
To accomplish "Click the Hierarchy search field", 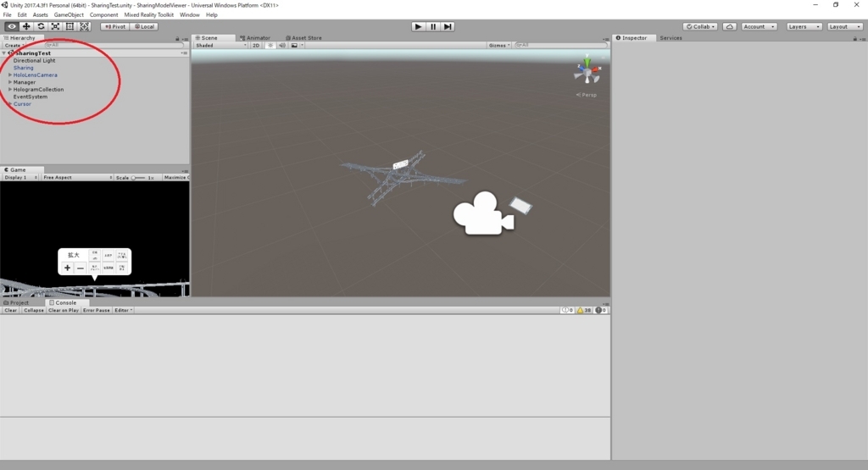I will click(114, 45).
